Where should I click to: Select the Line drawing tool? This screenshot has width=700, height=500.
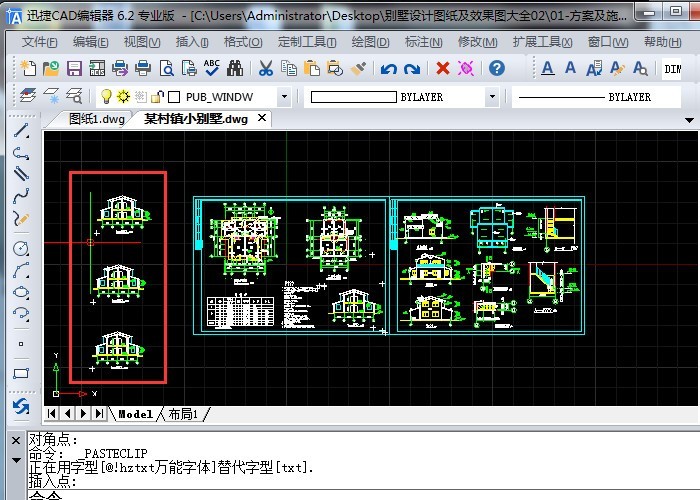[21, 132]
